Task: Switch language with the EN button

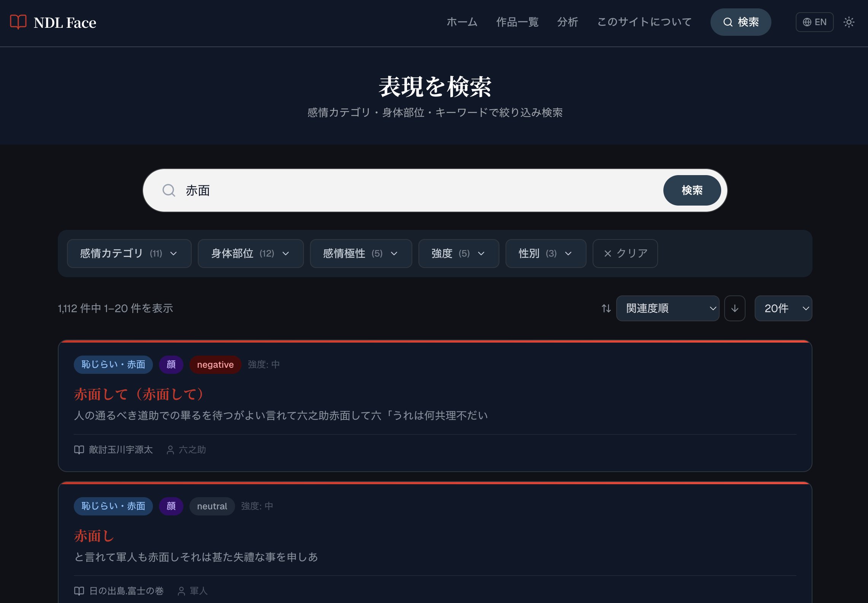Action: 814,22
